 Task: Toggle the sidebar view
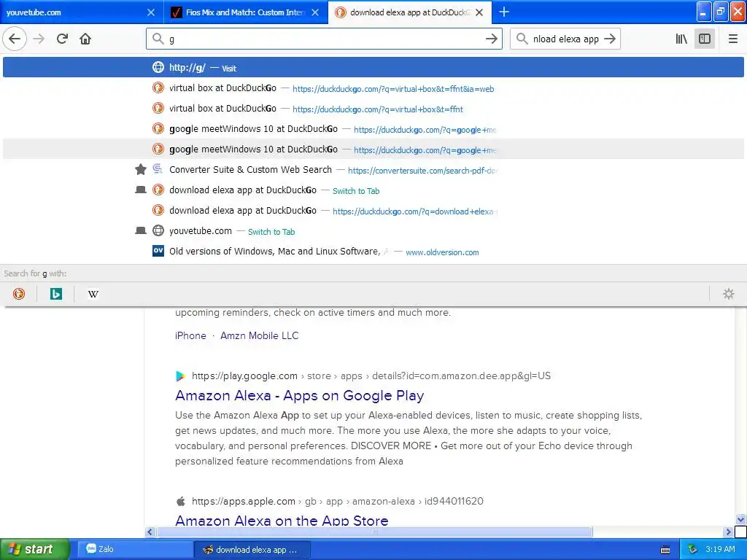[705, 39]
